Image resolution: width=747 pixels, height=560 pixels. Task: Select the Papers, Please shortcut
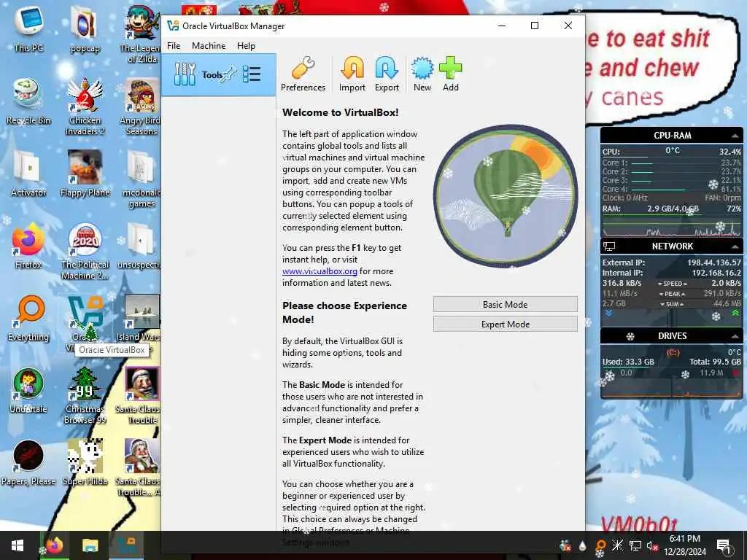(28, 463)
